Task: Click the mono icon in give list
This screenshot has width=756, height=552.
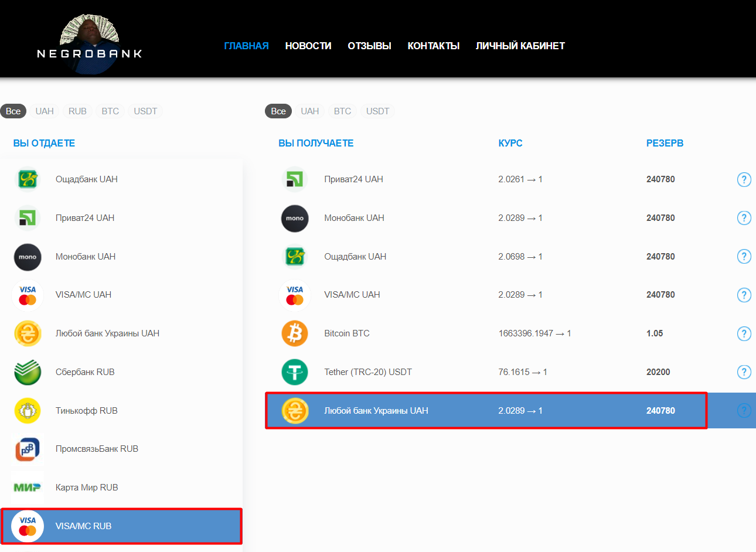Action: click(28, 257)
